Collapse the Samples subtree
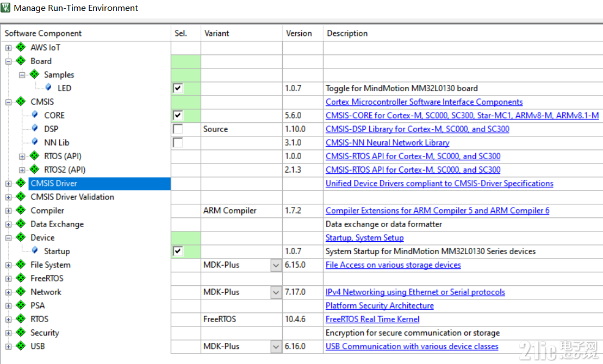 22,75
